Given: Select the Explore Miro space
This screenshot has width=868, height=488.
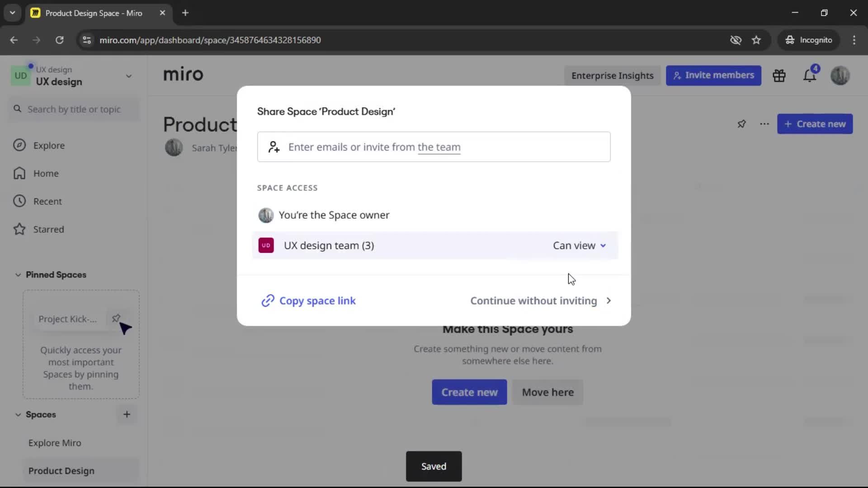Looking at the screenshot, I should click(55, 443).
